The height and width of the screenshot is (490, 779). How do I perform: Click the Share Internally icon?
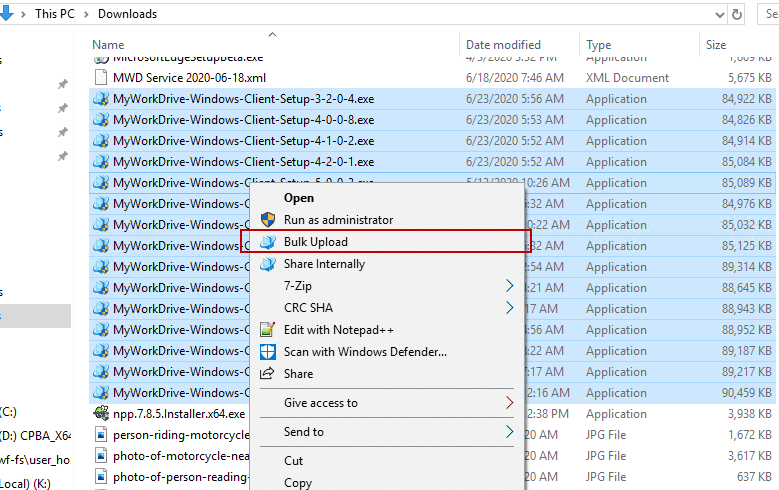point(267,264)
